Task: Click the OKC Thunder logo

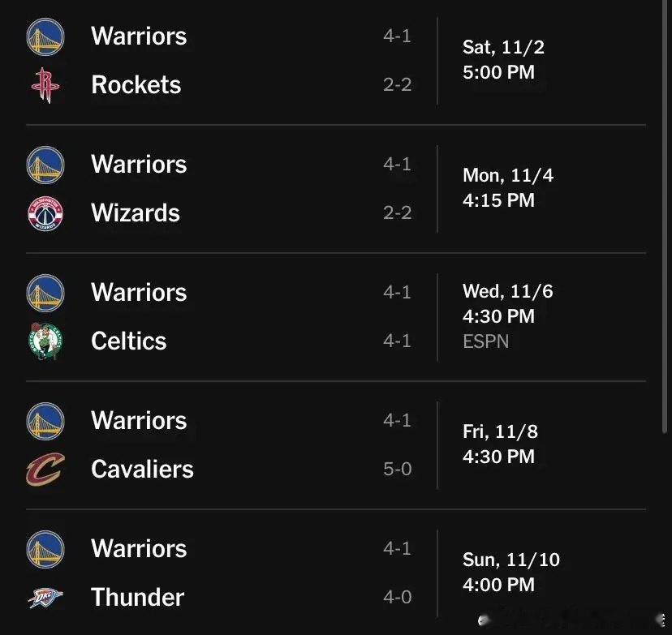Action: point(45,597)
